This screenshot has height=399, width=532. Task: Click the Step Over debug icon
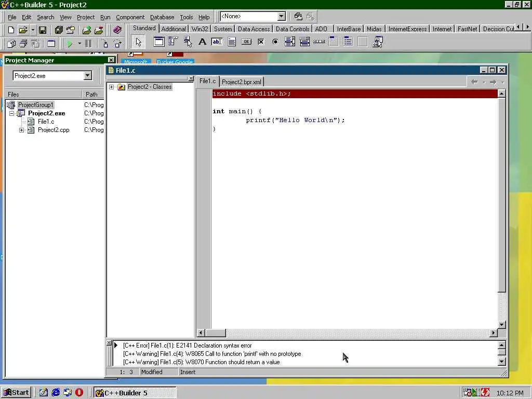[x=117, y=44]
